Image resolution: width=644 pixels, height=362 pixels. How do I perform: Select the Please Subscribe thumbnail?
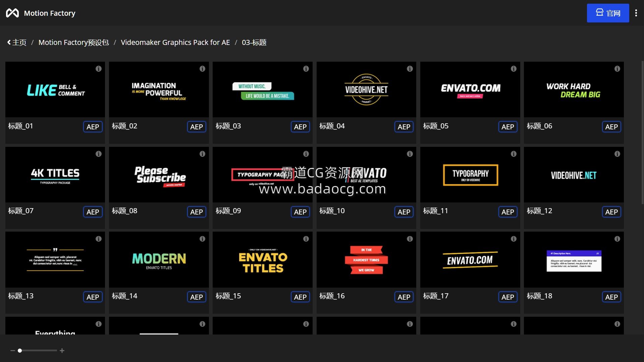[159, 175]
